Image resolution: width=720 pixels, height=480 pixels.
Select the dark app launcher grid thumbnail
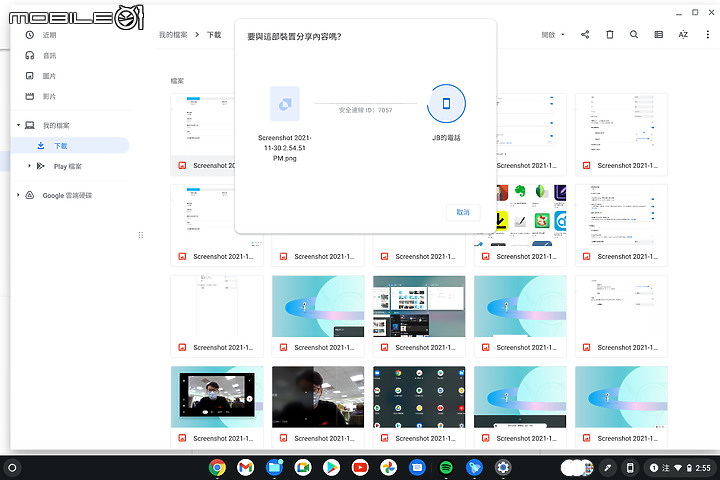[x=419, y=397]
